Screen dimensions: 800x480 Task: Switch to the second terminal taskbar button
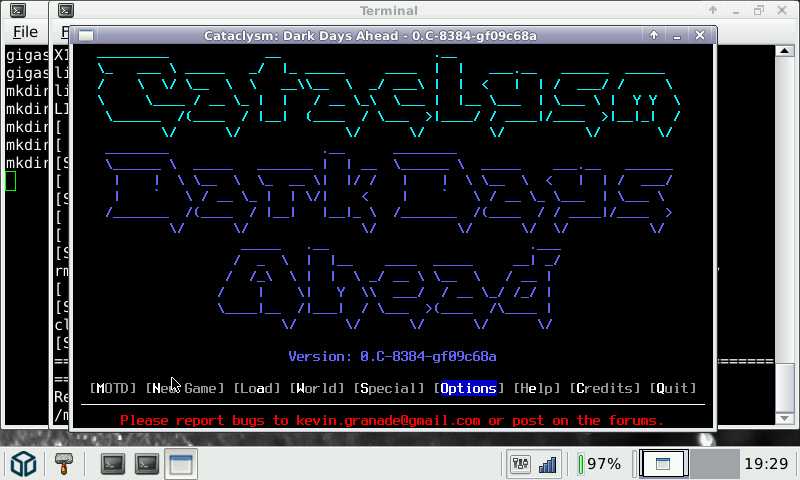click(146, 464)
